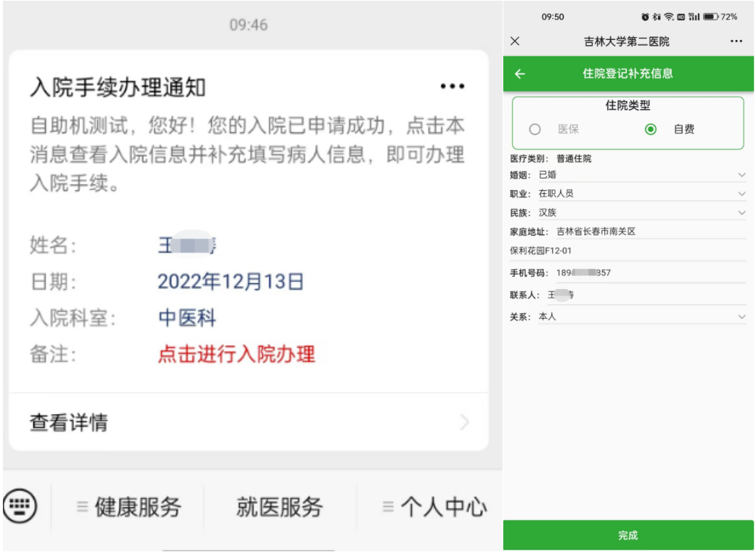
Task: Expand the 民族 dropdown
Action: [x=642, y=213]
